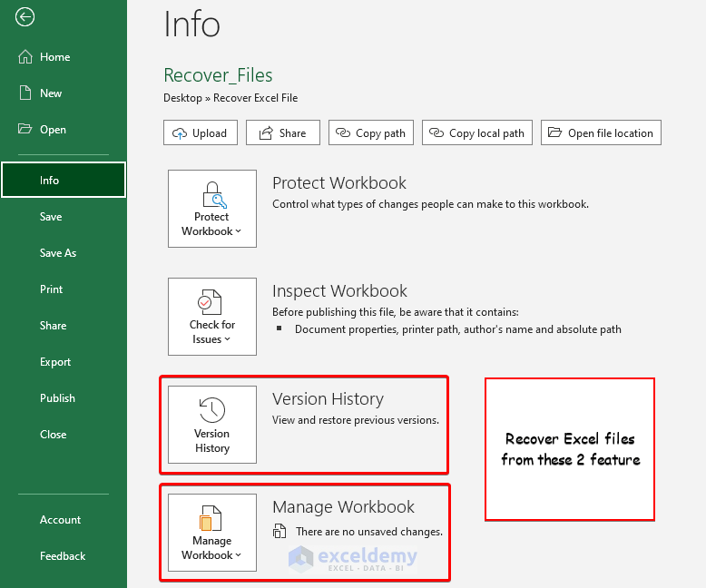Click the Copy path link icon
The height and width of the screenshot is (588, 706).
(343, 132)
